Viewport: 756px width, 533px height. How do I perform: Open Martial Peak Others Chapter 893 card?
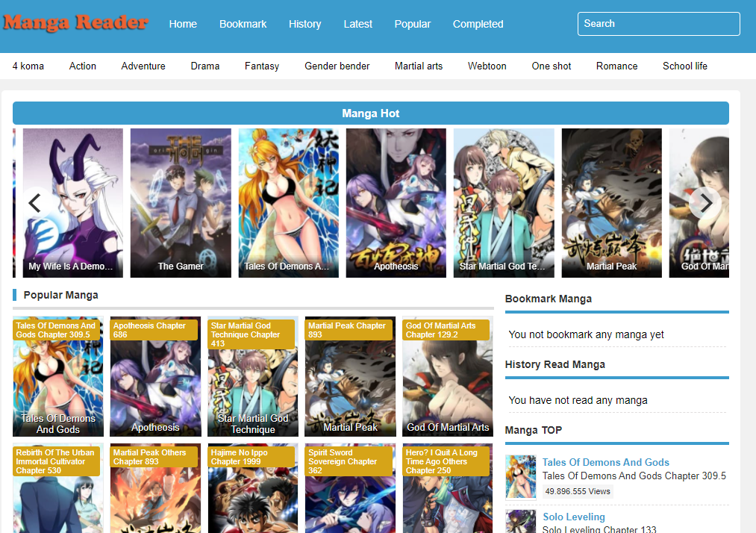pos(155,488)
